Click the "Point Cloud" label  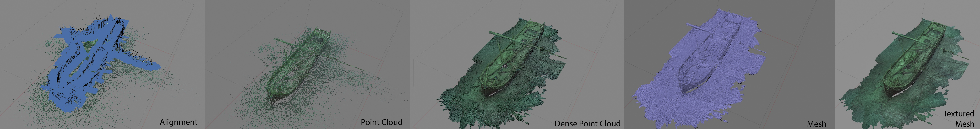(x=381, y=122)
